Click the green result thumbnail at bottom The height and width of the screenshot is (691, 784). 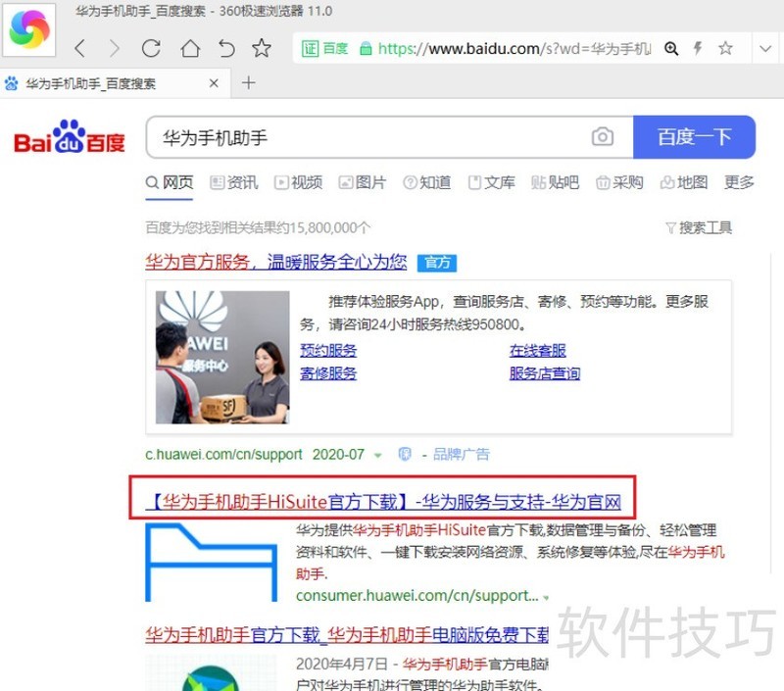[211, 672]
